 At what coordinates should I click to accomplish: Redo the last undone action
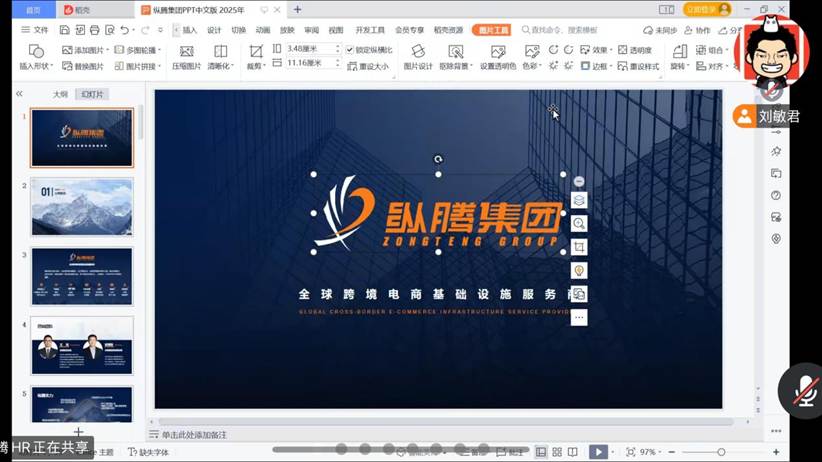146,30
